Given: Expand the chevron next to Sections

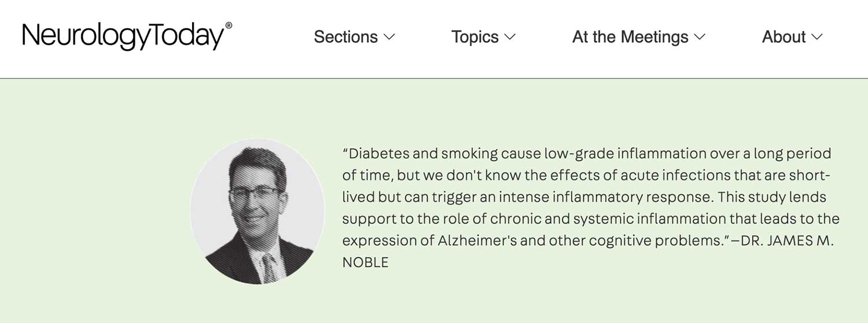Looking at the screenshot, I should click(389, 37).
